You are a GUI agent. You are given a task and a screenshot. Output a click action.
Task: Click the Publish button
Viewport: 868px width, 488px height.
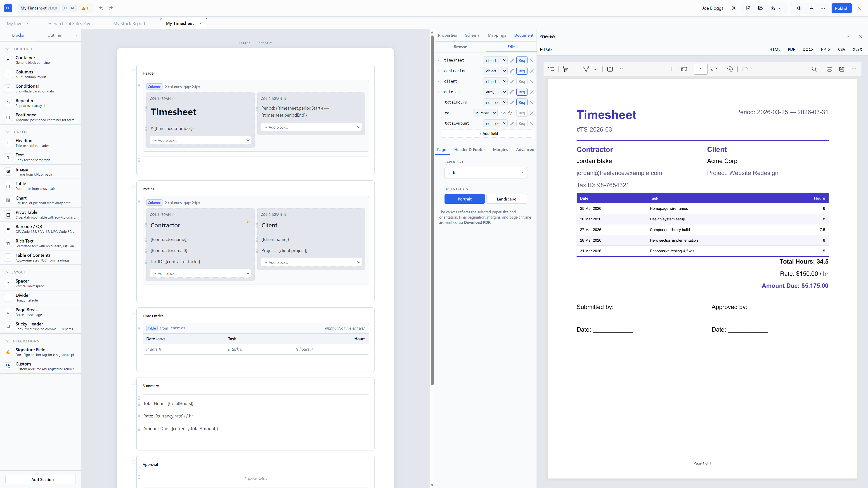841,8
